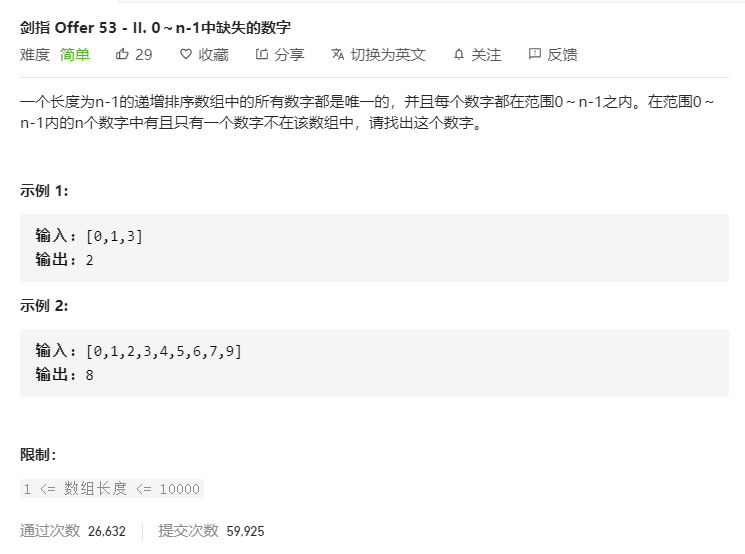The height and width of the screenshot is (554, 745).
Task: Switch to English via 切换为英文
Action: 388,55
